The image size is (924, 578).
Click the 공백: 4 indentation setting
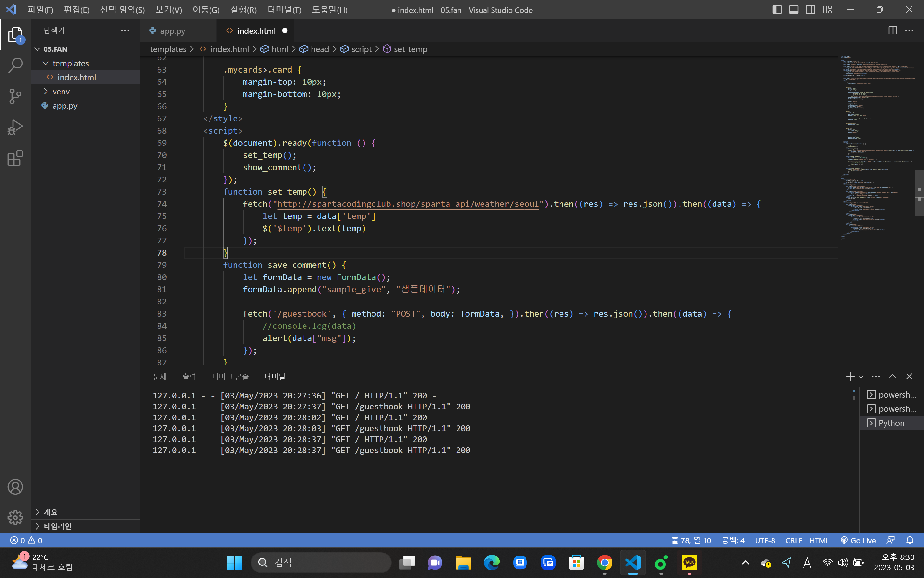point(733,540)
